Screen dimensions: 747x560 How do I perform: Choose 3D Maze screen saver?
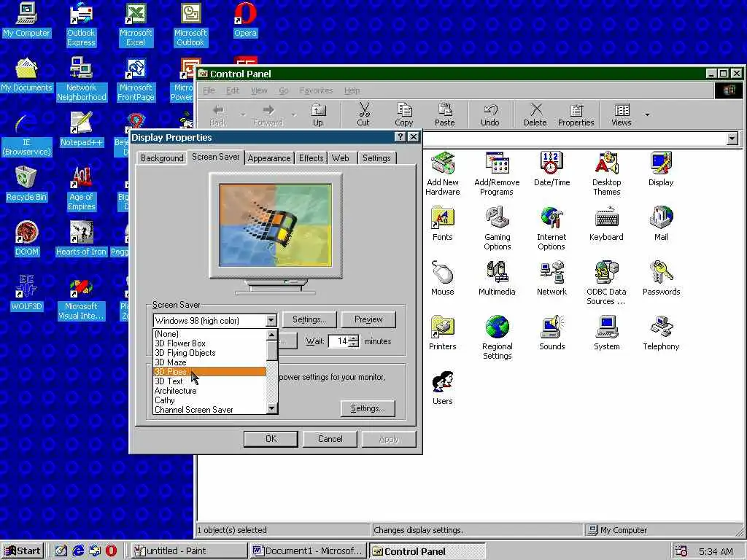[209, 362]
